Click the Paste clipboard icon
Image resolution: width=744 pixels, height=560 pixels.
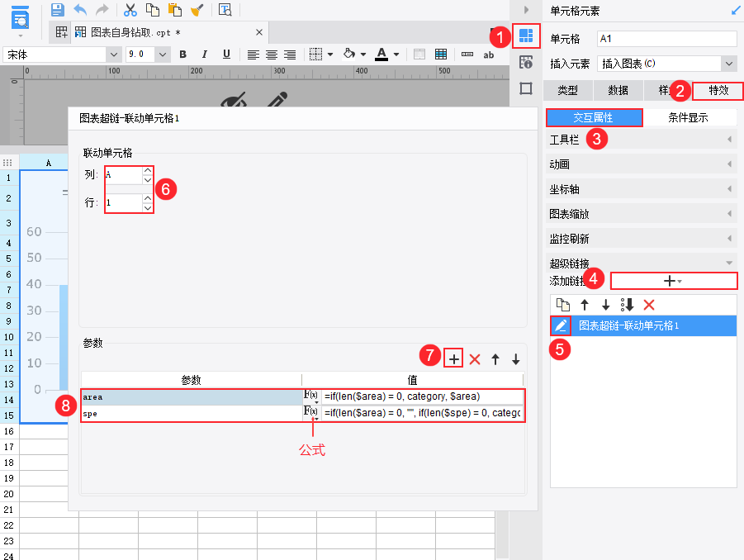pos(174,9)
